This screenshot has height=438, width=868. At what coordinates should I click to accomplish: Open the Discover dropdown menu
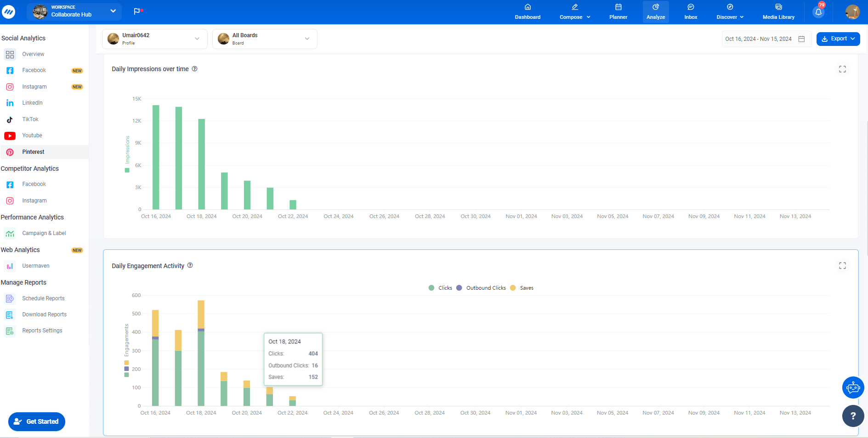pyautogui.click(x=730, y=12)
